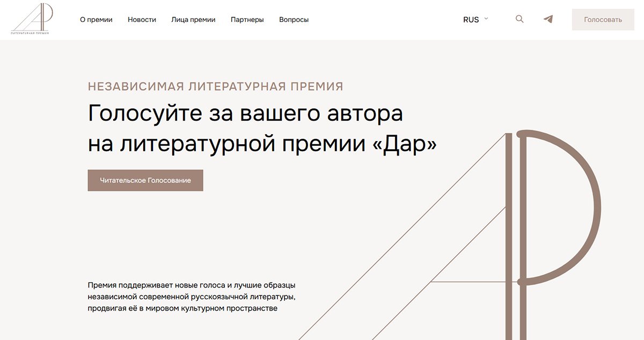This screenshot has width=644, height=340.
Task: Select the Telegram send icon in header
Action: coord(547,19)
